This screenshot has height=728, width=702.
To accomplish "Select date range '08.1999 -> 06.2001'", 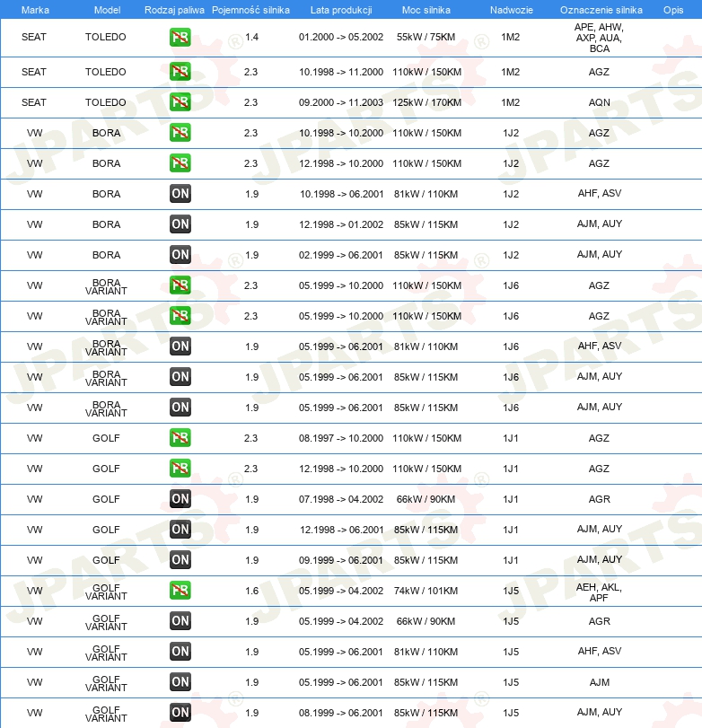I will click(x=341, y=713).
